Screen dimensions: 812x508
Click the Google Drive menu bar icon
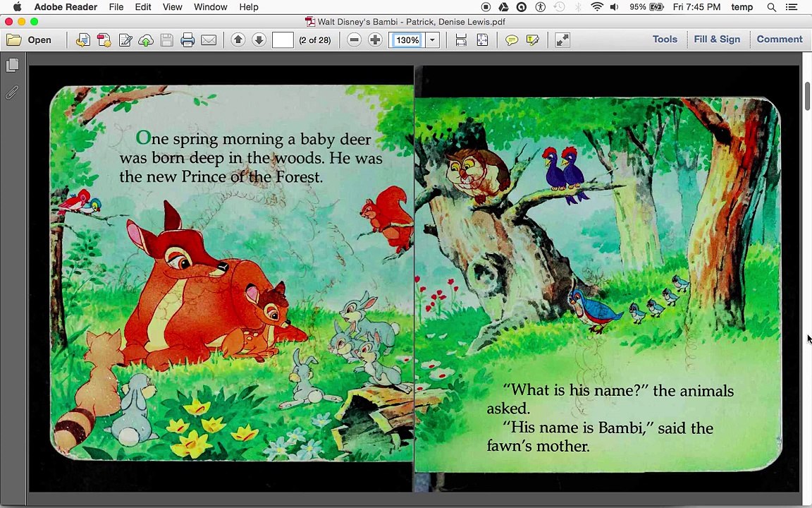click(503, 7)
